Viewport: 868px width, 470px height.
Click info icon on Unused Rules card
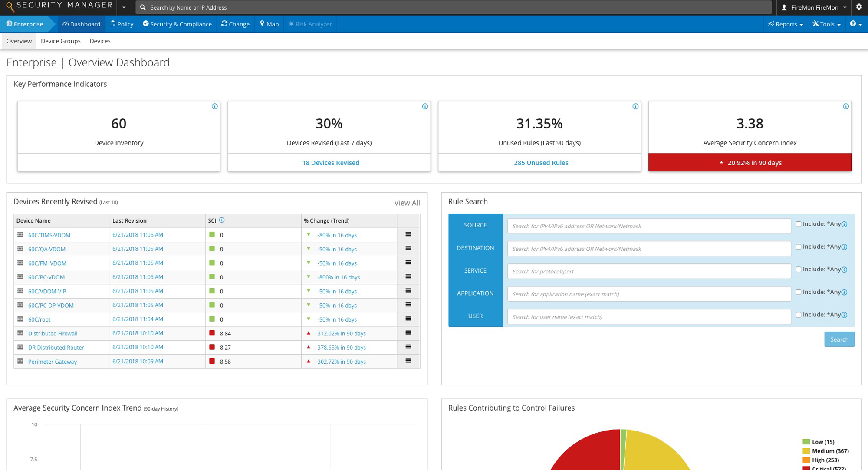click(x=635, y=106)
